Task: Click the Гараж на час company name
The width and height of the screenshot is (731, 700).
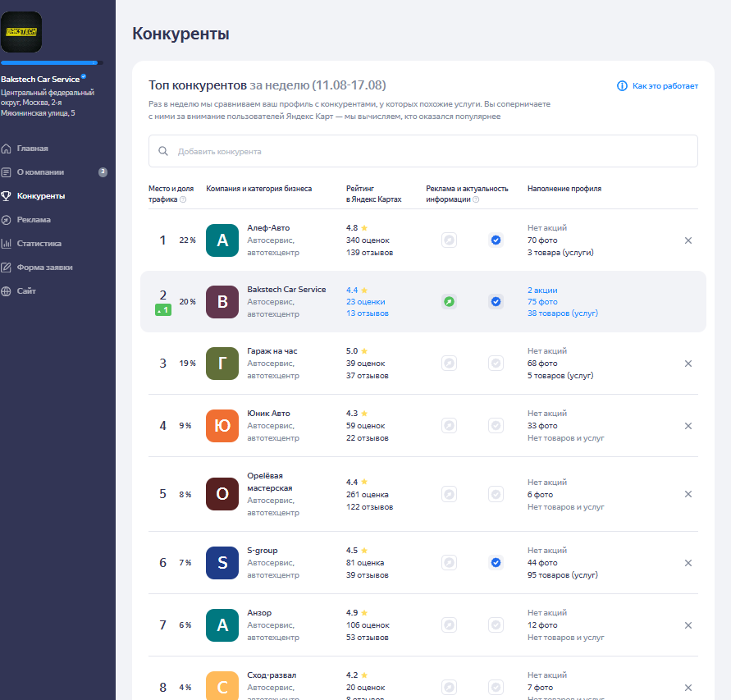Action: coord(272,351)
